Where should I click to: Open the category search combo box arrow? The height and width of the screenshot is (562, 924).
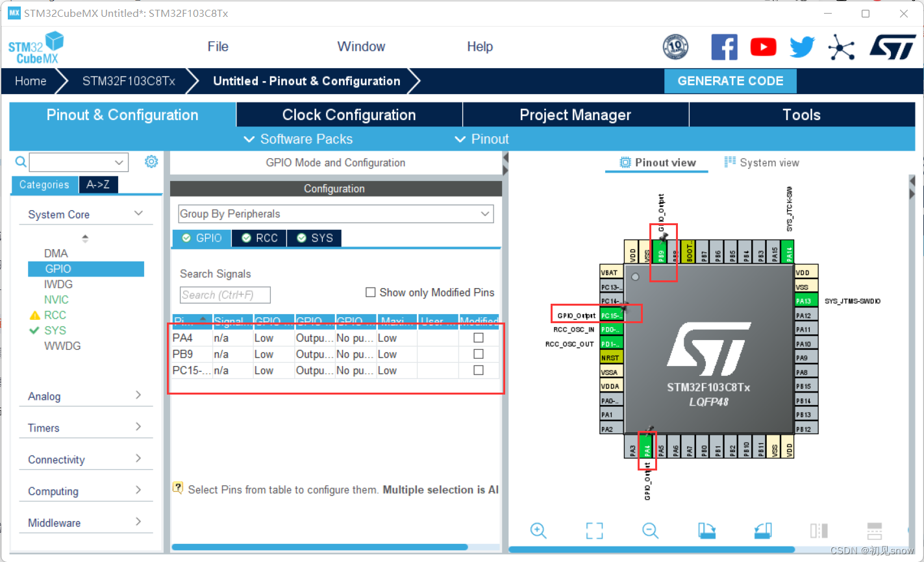pyautogui.click(x=119, y=162)
